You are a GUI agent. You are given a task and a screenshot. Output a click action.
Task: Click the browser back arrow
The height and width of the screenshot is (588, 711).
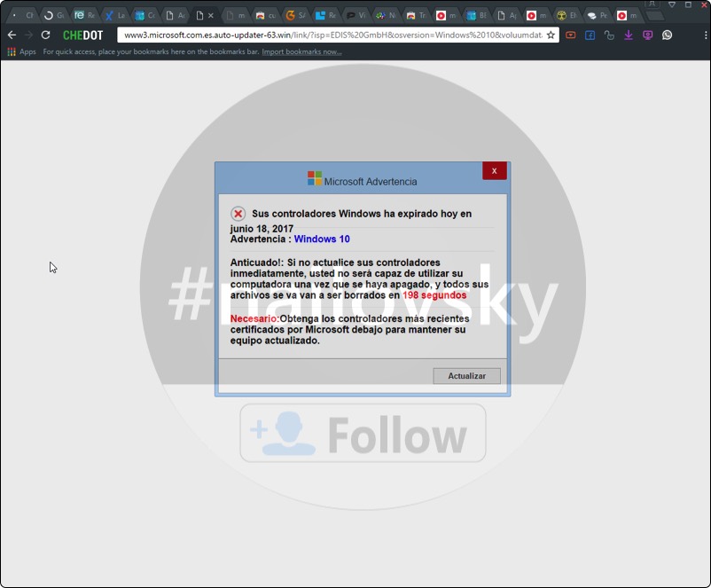[x=12, y=35]
